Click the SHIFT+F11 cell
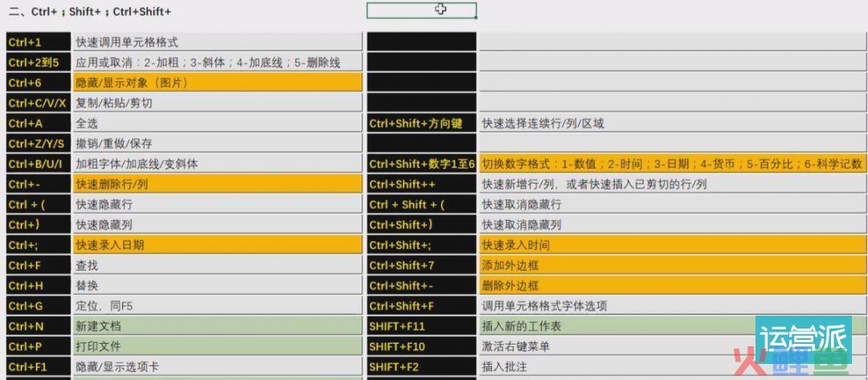The width and height of the screenshot is (868, 380). coord(421,326)
